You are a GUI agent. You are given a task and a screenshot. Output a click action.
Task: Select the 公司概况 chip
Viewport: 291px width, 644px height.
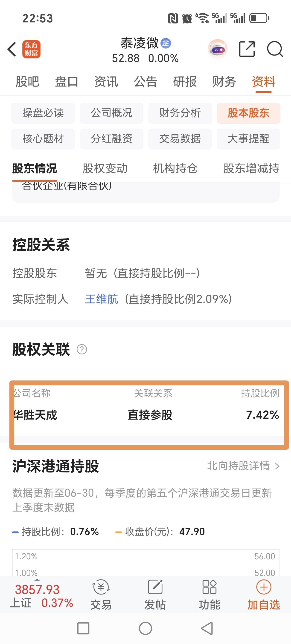[112, 113]
